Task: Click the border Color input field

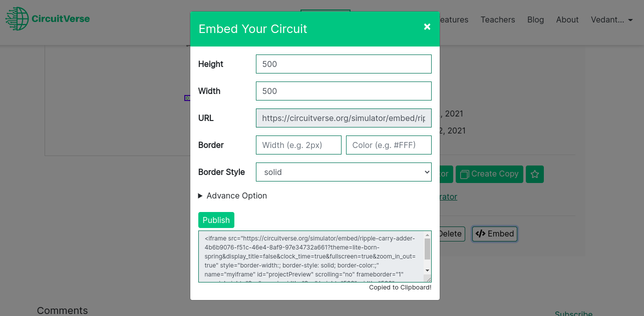Action: 389,145
